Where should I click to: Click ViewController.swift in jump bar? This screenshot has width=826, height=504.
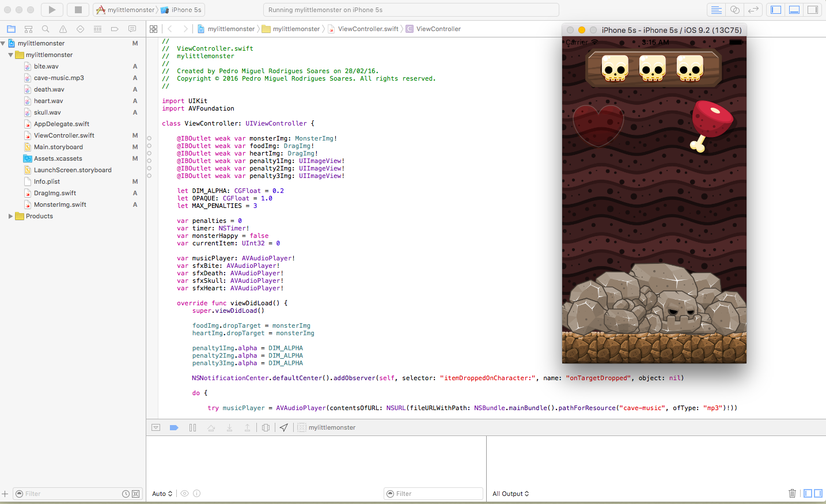coord(363,29)
